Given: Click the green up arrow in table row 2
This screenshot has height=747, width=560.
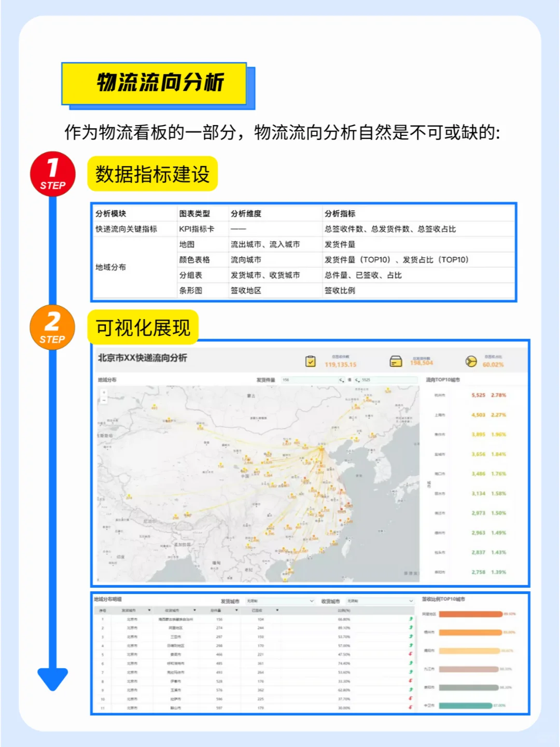Looking at the screenshot, I should (411, 628).
